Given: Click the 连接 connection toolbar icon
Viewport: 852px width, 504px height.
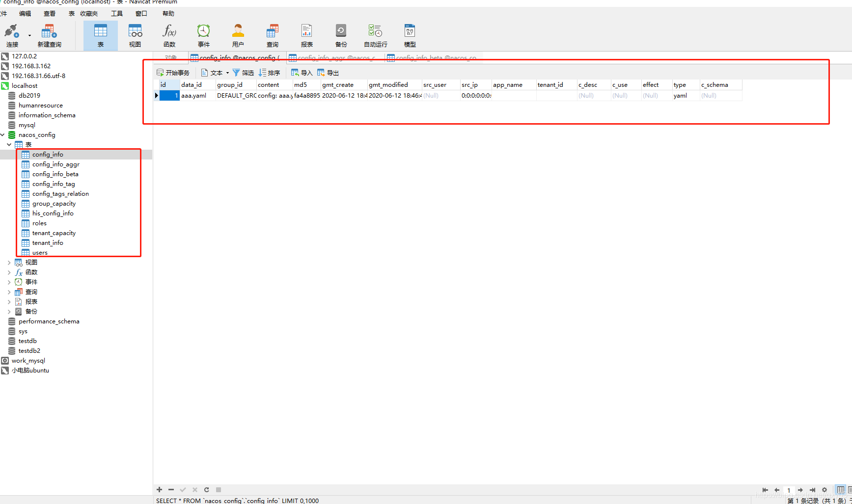Looking at the screenshot, I should click(x=12, y=36).
